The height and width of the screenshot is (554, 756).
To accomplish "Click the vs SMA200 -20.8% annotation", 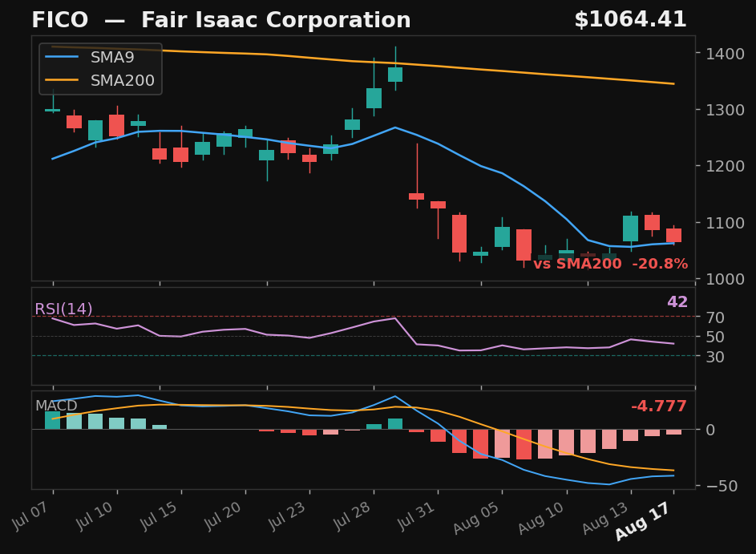I will [610, 264].
